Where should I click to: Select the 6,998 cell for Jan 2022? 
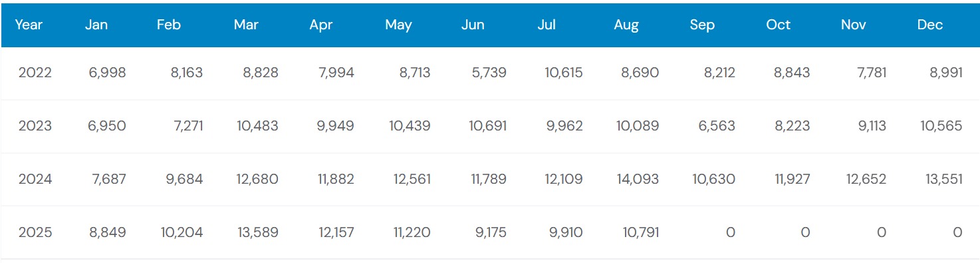click(x=107, y=73)
